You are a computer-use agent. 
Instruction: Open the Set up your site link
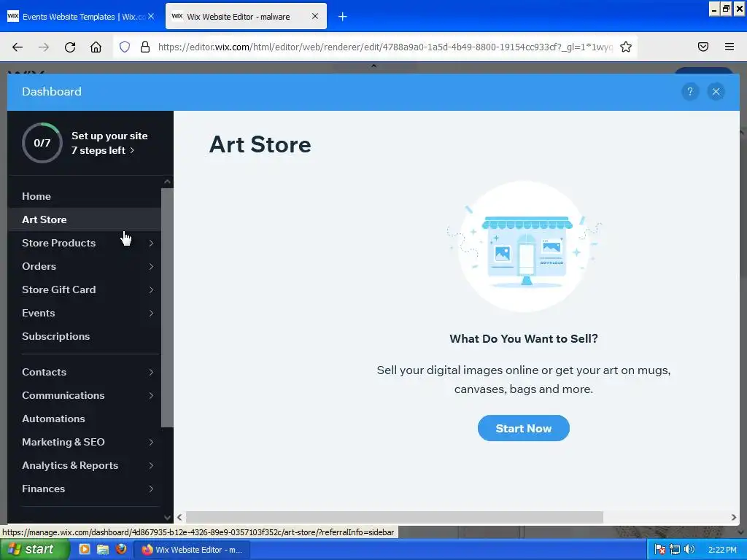click(109, 143)
